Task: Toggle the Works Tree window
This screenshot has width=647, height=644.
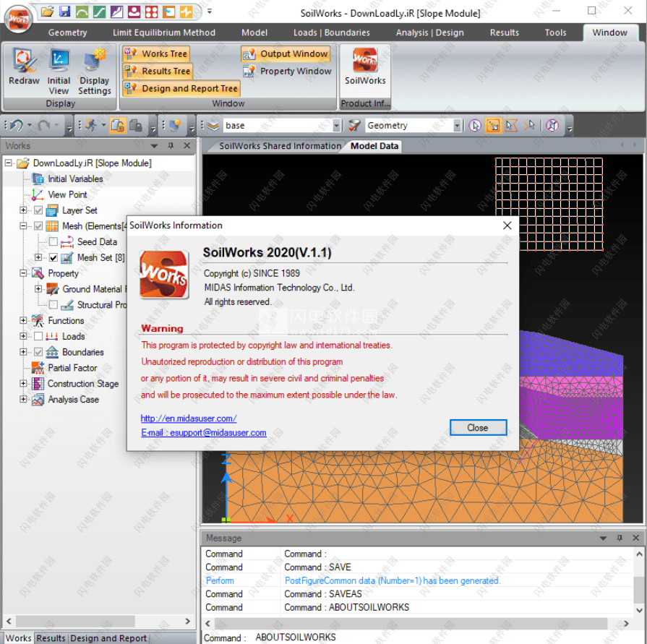Action: pyautogui.click(x=156, y=53)
